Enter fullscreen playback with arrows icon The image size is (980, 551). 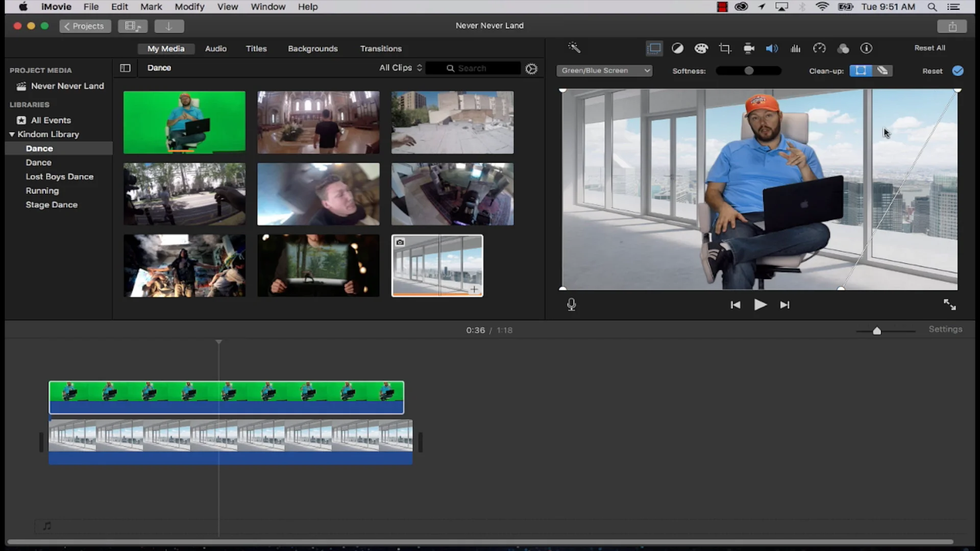949,305
